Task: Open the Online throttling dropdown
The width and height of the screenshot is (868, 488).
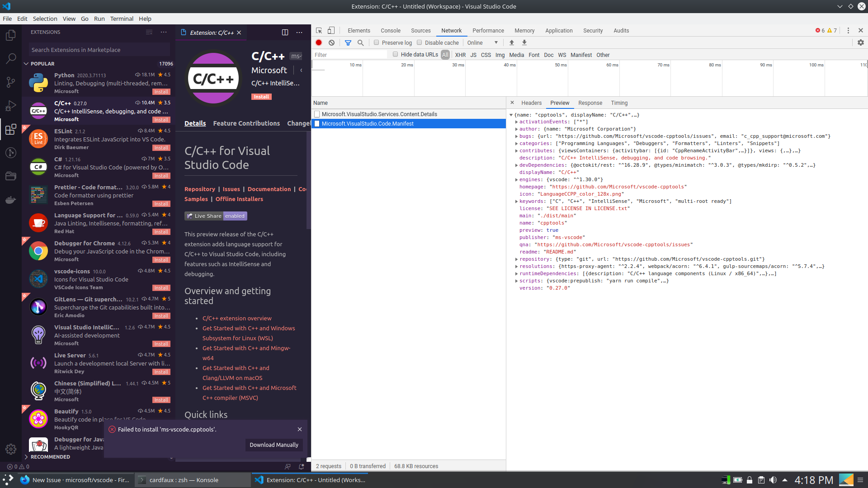Action: point(482,42)
